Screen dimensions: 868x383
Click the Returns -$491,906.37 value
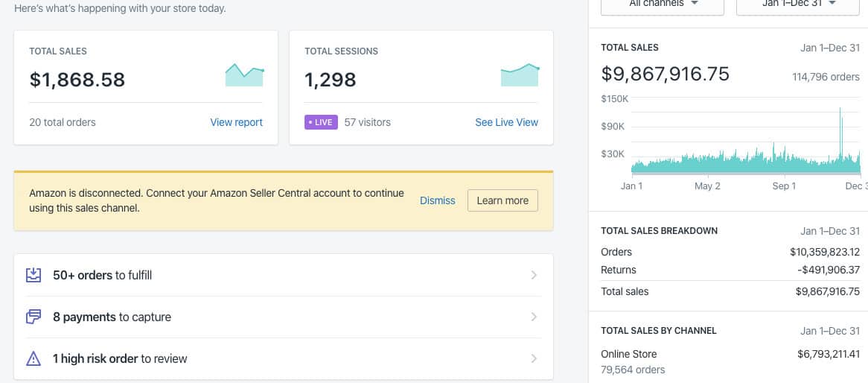tap(829, 270)
